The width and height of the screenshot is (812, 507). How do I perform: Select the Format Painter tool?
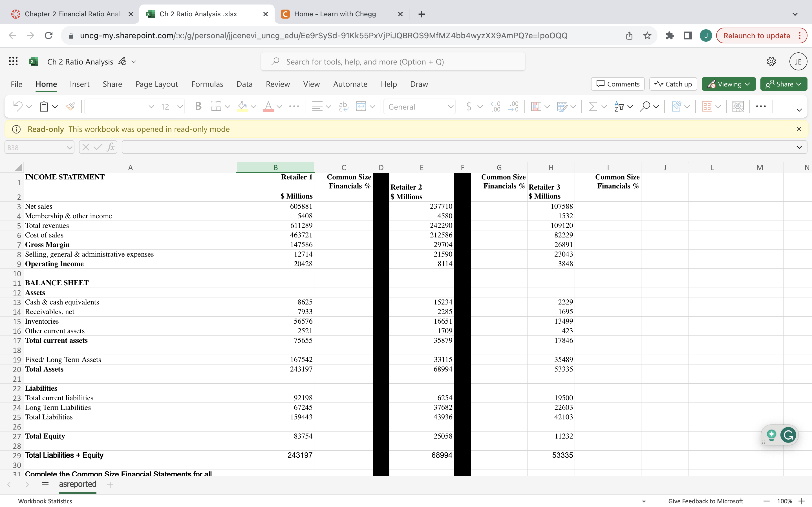tap(70, 107)
